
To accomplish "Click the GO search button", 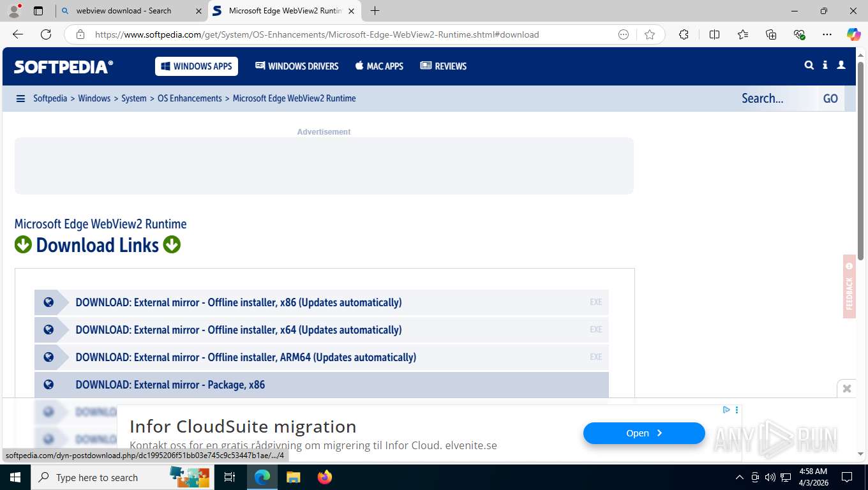I will 830,98.
